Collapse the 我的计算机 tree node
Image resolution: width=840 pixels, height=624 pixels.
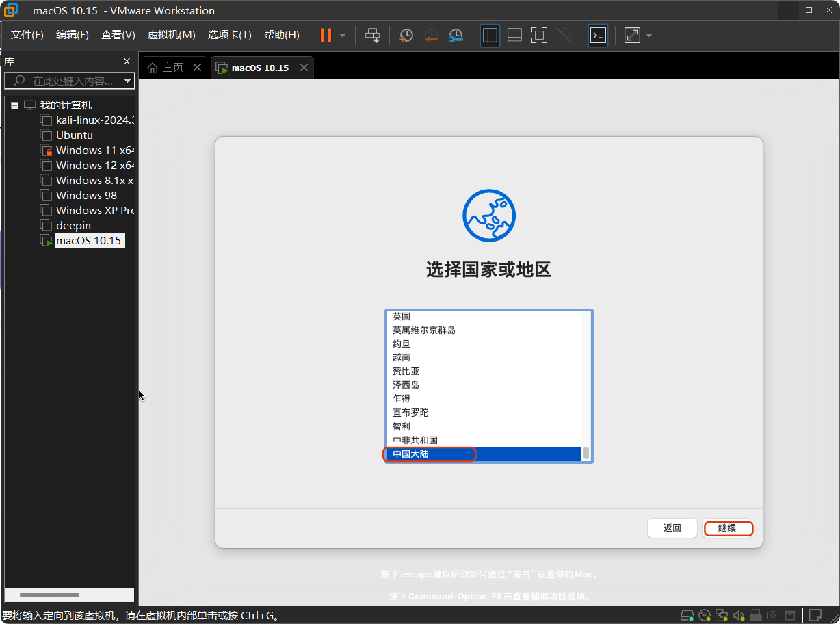[14, 105]
